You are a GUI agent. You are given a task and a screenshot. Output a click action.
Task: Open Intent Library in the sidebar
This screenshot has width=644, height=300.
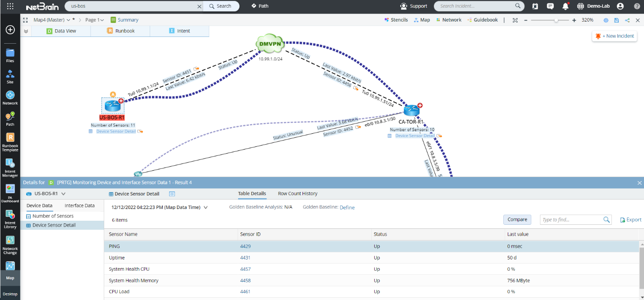coord(10,219)
